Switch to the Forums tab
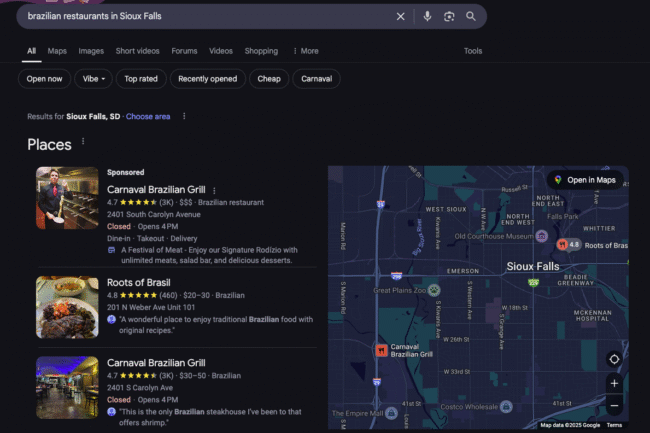 tap(184, 51)
